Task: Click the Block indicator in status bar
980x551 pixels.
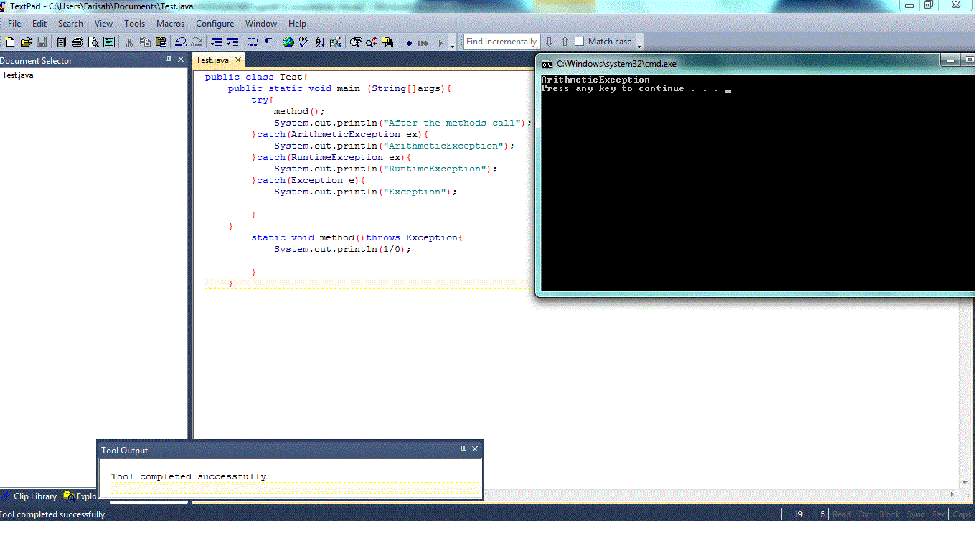Action: point(889,514)
